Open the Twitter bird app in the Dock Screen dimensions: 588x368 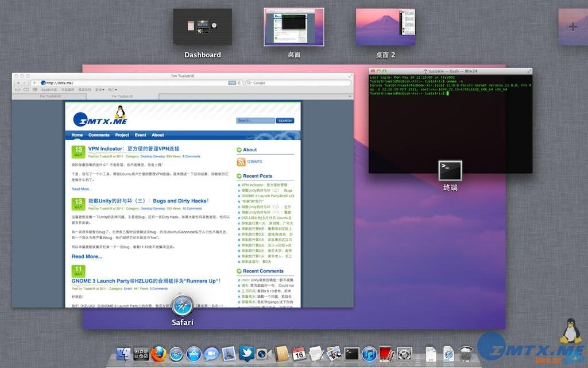[x=246, y=354]
